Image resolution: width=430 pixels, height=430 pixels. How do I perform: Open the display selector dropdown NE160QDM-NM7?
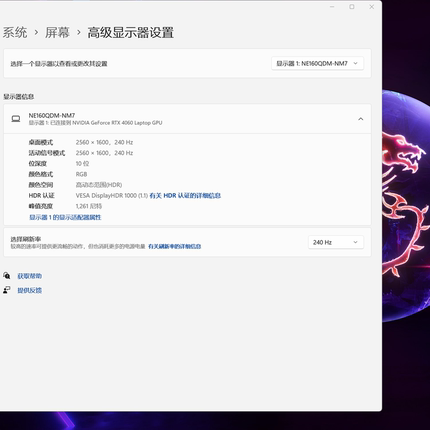pyautogui.click(x=317, y=63)
